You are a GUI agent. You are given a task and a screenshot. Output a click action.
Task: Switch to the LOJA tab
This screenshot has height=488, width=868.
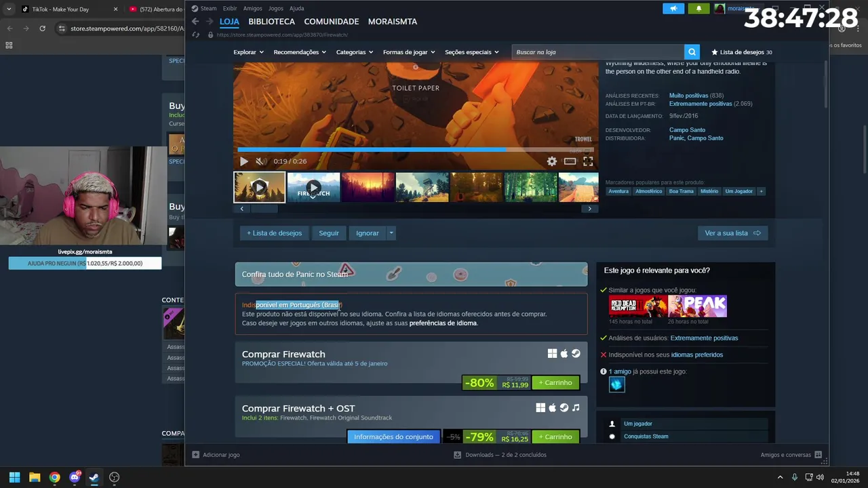click(x=229, y=22)
